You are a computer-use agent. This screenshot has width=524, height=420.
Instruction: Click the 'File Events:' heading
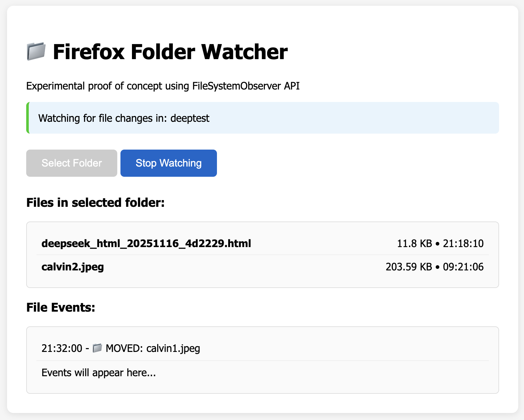click(x=61, y=307)
